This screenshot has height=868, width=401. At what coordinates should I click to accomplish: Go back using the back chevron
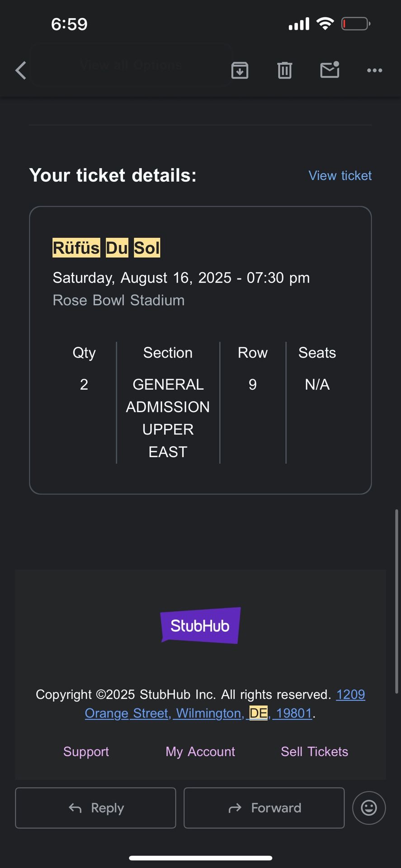[x=21, y=71]
